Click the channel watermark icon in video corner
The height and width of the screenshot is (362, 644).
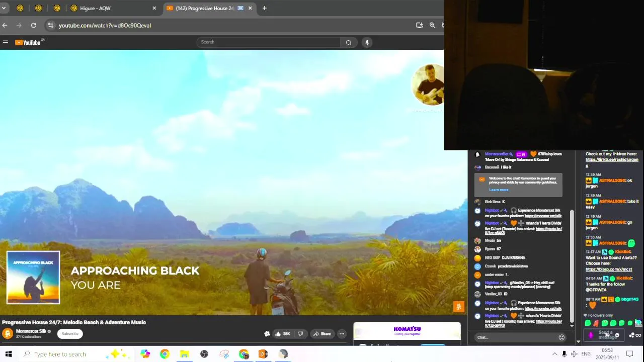[458, 307]
